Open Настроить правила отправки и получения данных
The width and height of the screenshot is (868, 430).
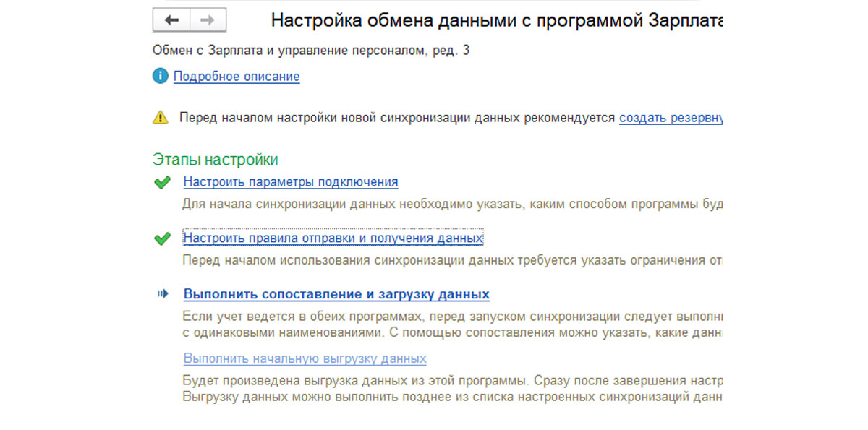pyautogui.click(x=333, y=238)
